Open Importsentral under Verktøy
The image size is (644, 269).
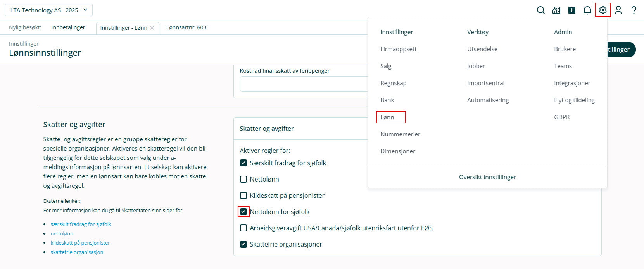pyautogui.click(x=486, y=83)
